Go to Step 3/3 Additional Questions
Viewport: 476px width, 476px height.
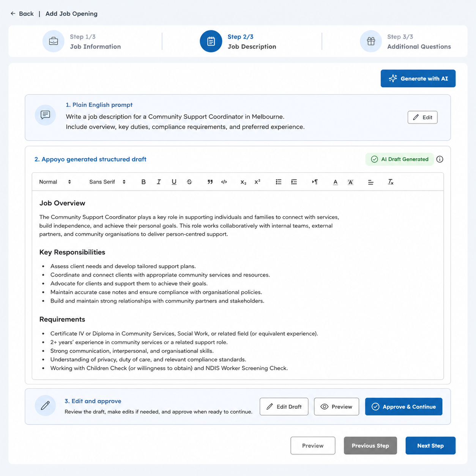(x=405, y=41)
